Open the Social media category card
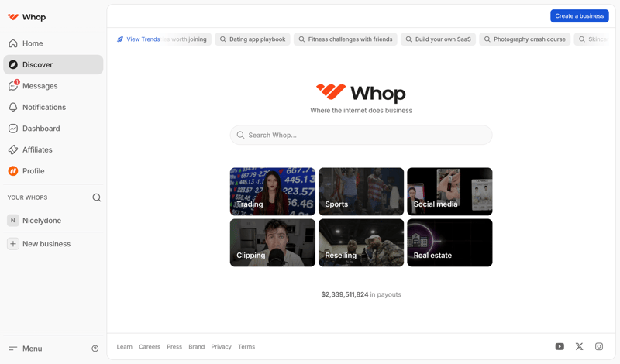This screenshot has height=364, width=620. (x=449, y=192)
